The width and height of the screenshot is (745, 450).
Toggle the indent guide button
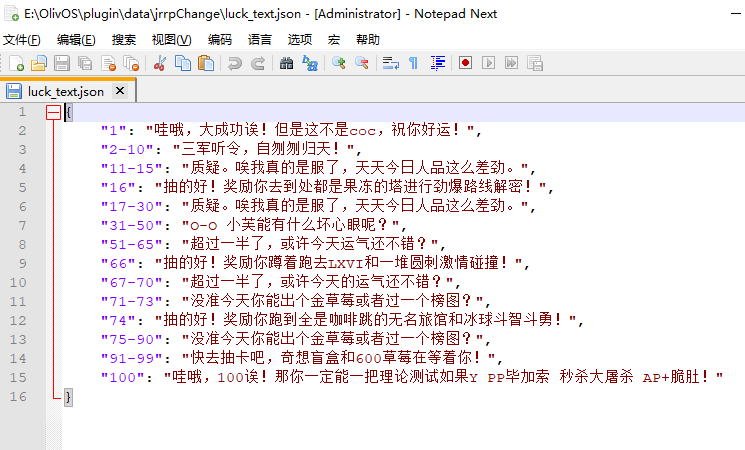coord(437,63)
